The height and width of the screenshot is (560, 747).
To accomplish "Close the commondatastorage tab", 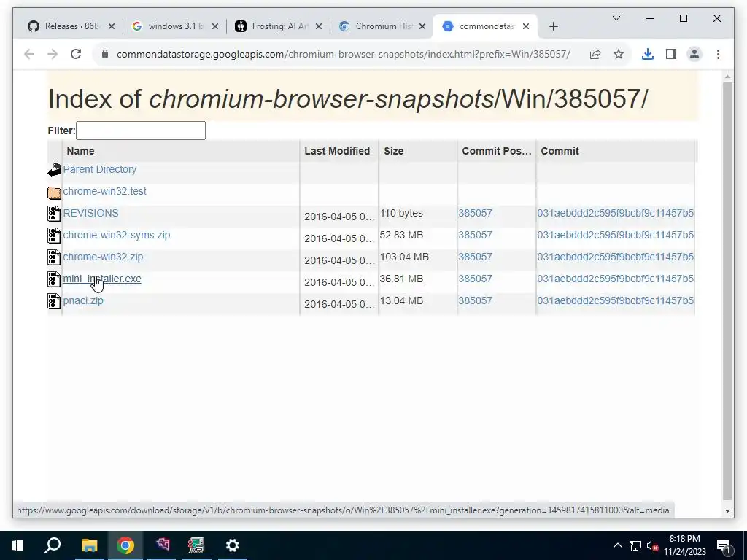I will (x=526, y=27).
